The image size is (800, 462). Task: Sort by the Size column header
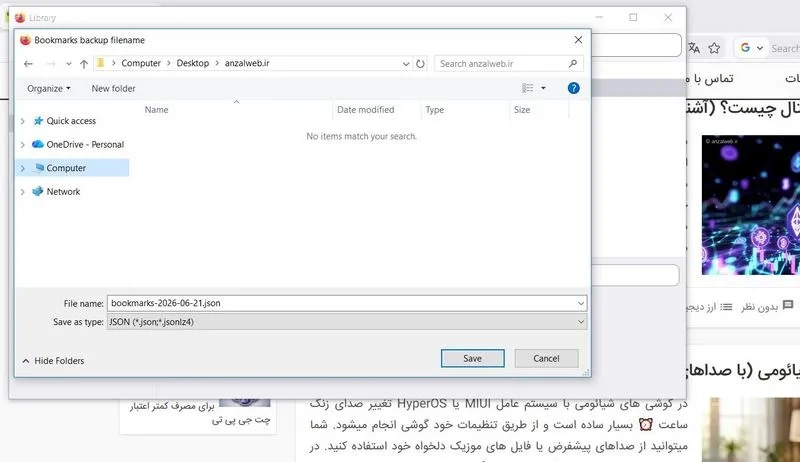[x=522, y=110]
